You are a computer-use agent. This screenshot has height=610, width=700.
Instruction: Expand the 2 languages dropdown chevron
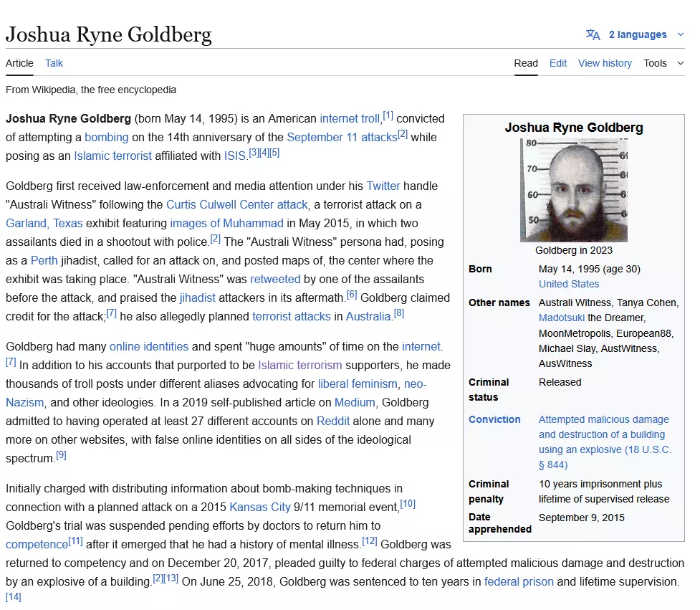[681, 34]
